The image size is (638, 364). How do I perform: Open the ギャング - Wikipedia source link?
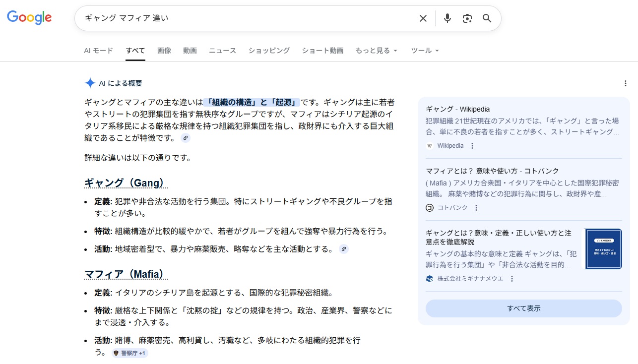[457, 109]
